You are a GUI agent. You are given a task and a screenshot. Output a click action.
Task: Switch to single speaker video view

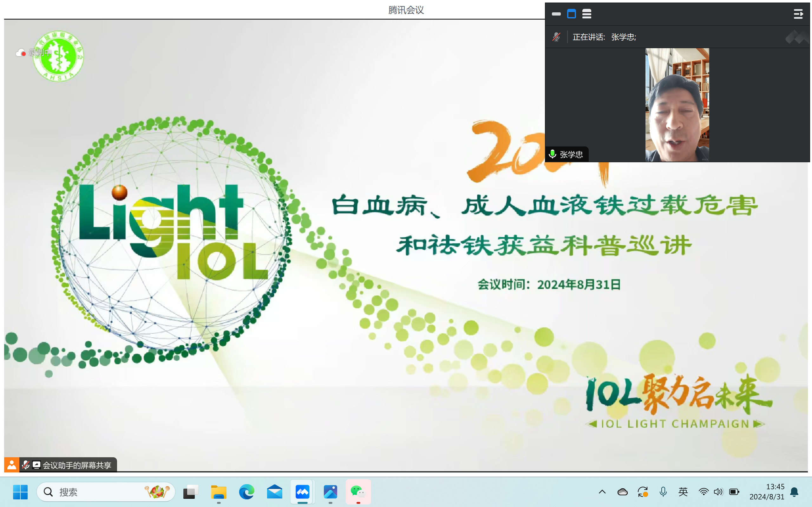point(572,14)
